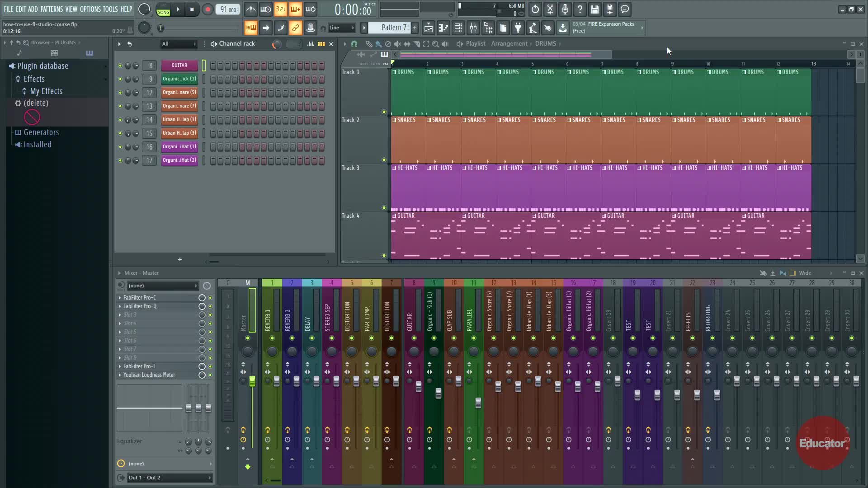The image size is (868, 488).
Task: Select the Organic Kick channel button
Action: click(x=179, y=79)
